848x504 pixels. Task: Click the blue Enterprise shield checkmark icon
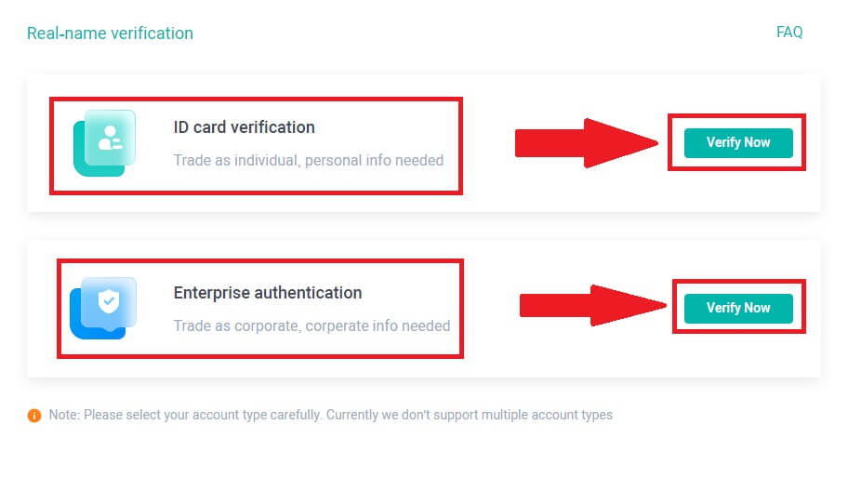[x=109, y=301]
